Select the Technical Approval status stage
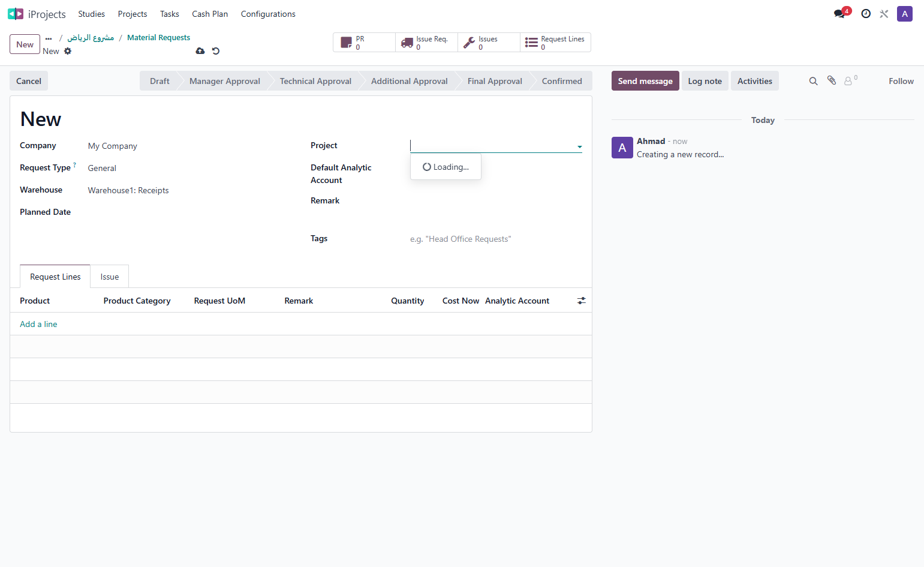Image resolution: width=924 pixels, height=567 pixels. click(x=315, y=81)
